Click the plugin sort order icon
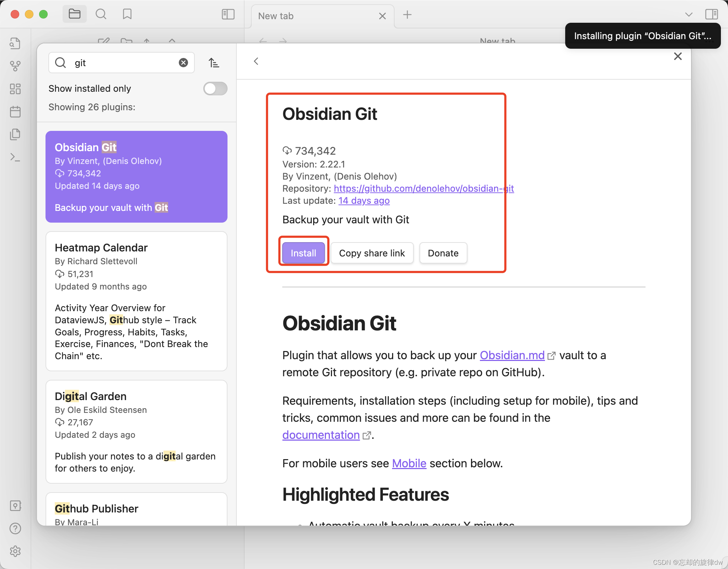The width and height of the screenshot is (728, 569). tap(214, 63)
